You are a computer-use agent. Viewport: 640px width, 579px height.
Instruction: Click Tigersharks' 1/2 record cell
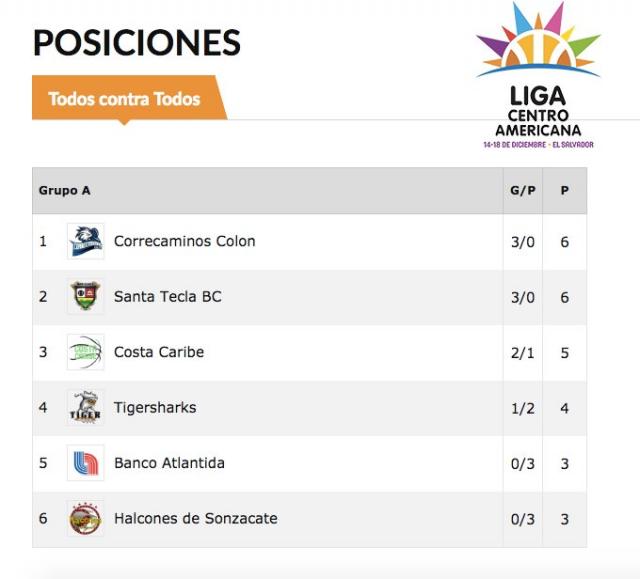click(523, 408)
